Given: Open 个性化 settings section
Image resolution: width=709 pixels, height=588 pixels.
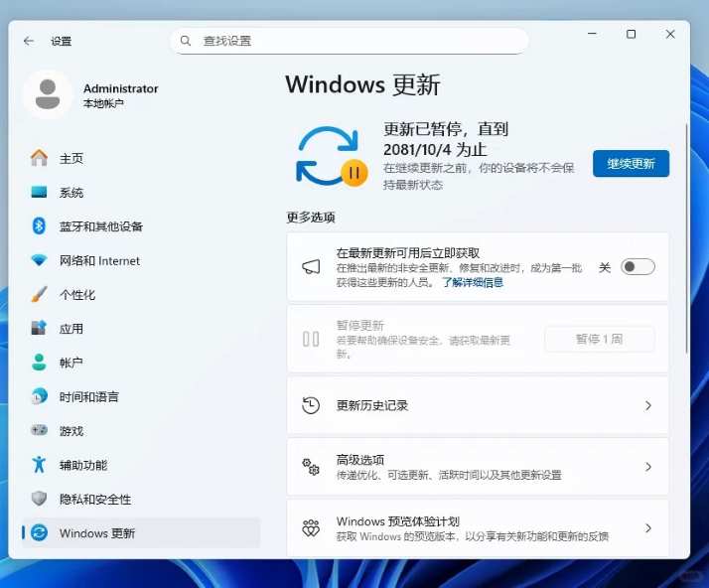Looking at the screenshot, I should click(x=141, y=294).
